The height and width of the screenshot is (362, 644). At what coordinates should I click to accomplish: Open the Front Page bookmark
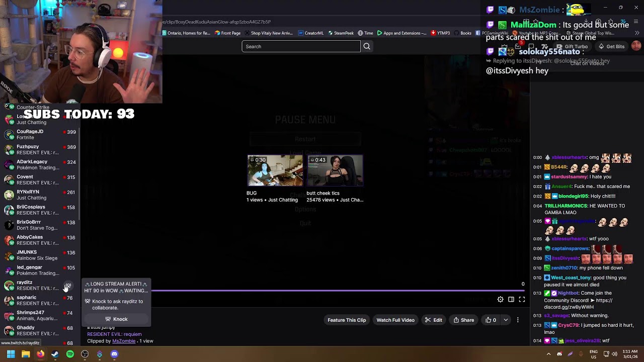point(227,33)
